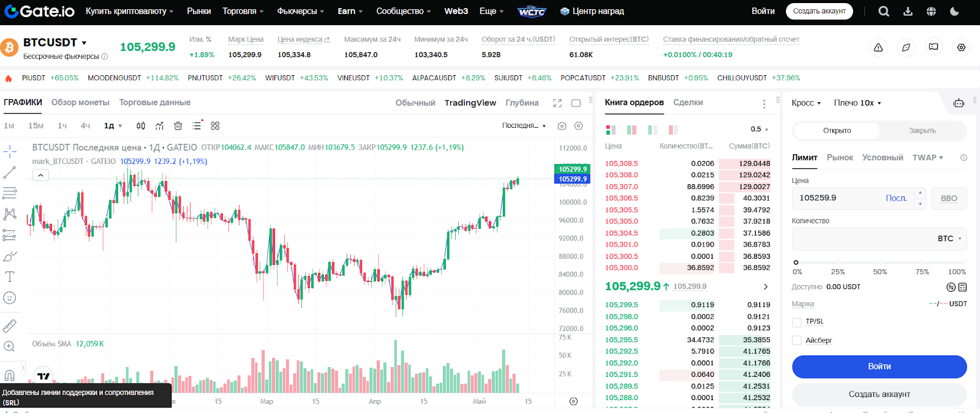Open chart settings gear beside camera
Screen dimensions: 980x413
click(578, 125)
